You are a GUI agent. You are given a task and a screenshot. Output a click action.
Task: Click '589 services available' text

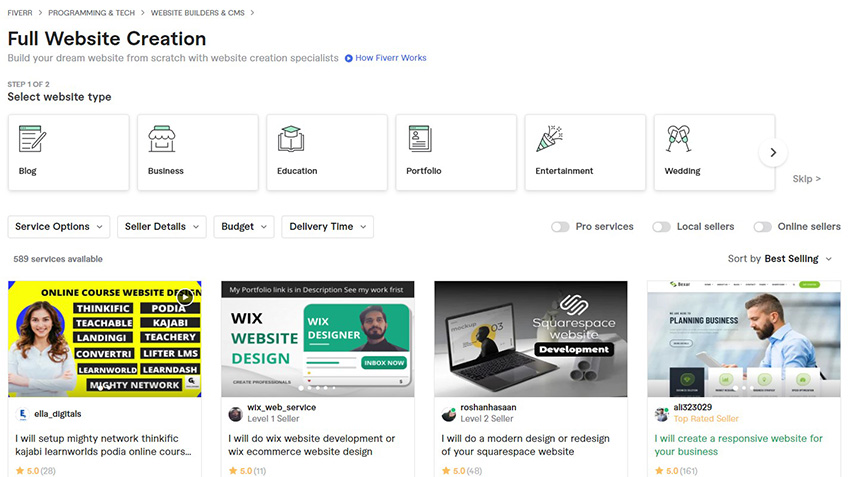pyautogui.click(x=58, y=259)
